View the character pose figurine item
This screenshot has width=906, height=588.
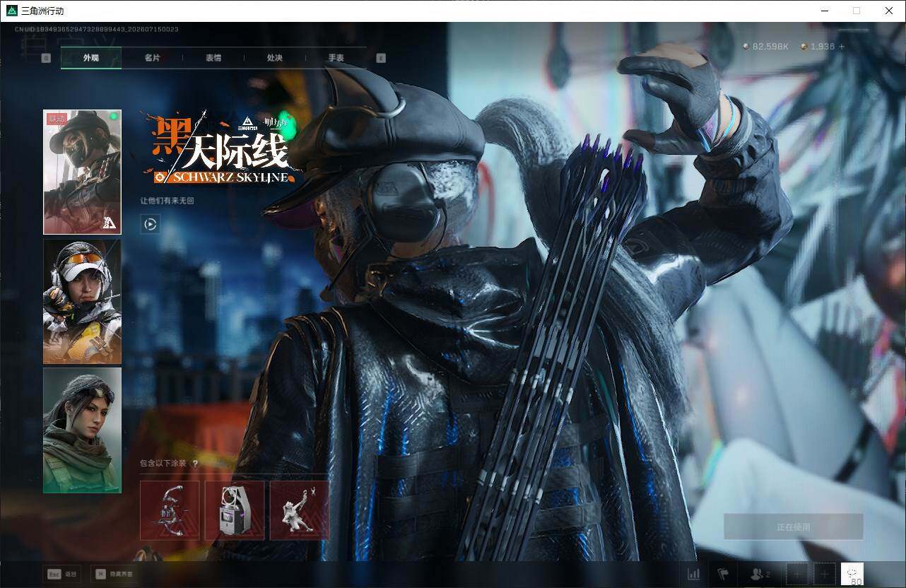pyautogui.click(x=300, y=510)
